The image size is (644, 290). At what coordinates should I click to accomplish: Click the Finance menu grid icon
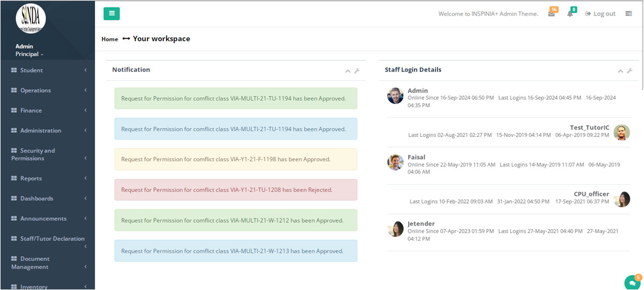tap(14, 111)
